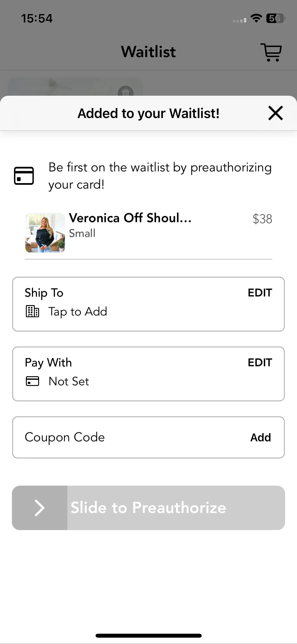
Task: Open the shopping cart icon
Action: [x=271, y=52]
